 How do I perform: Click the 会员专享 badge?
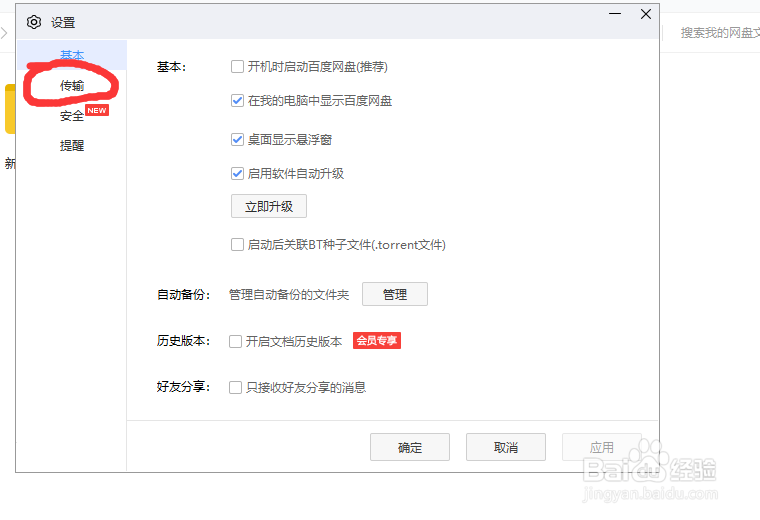(377, 341)
